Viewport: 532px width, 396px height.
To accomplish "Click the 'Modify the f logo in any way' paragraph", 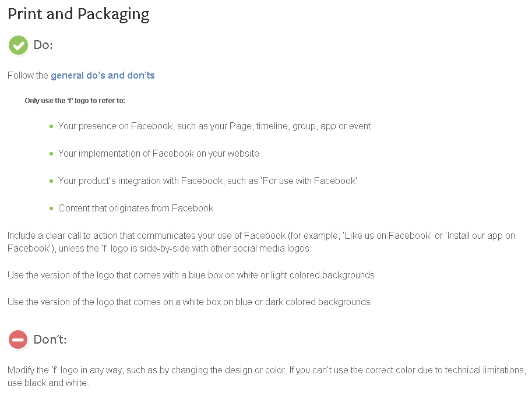I will click(x=267, y=376).
